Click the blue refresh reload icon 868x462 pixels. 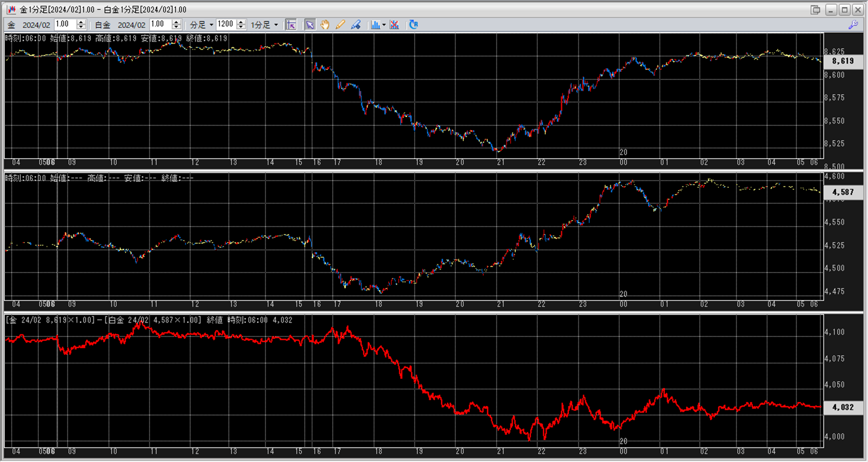(x=413, y=25)
